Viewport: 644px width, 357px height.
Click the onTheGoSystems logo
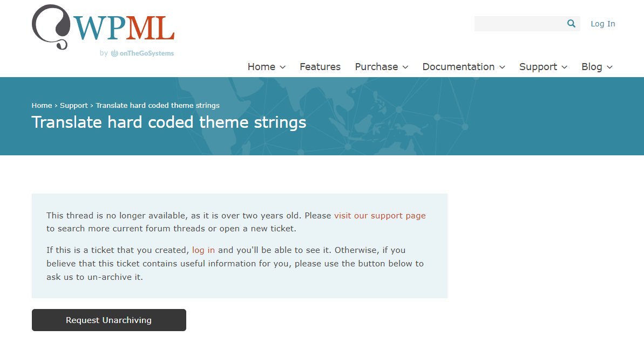pyautogui.click(x=142, y=53)
